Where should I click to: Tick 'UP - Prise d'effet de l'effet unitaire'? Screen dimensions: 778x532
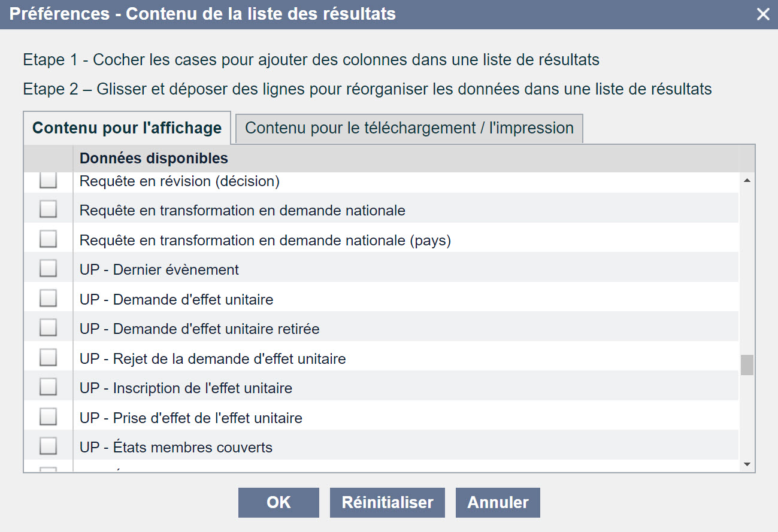click(48, 417)
